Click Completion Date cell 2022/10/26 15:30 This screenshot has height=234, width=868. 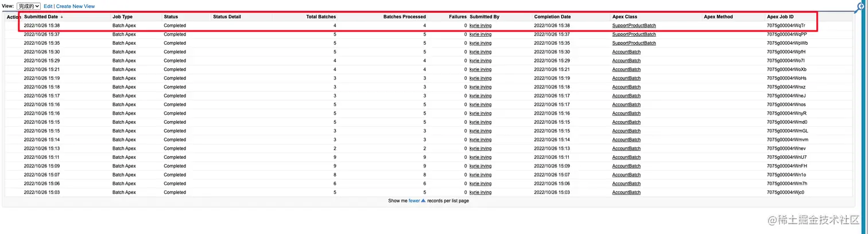(552, 52)
